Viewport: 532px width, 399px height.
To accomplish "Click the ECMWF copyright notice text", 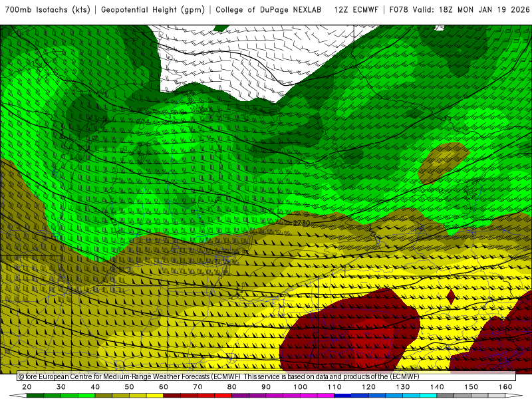I will coord(219,376).
